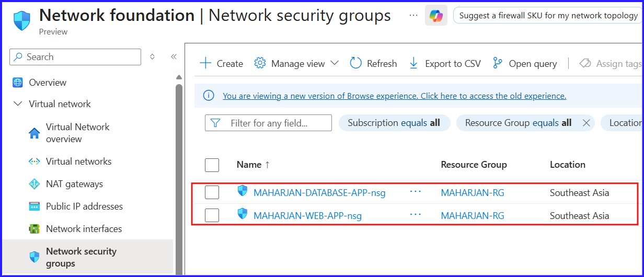Click the Virtual Network overview house icon
Screen dimensions: 644x277
coord(34,133)
